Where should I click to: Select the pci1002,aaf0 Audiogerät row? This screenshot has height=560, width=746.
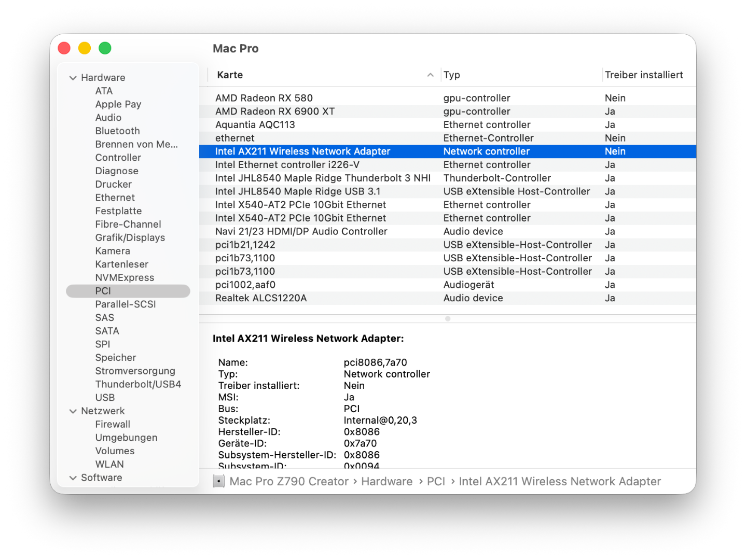pos(448,285)
